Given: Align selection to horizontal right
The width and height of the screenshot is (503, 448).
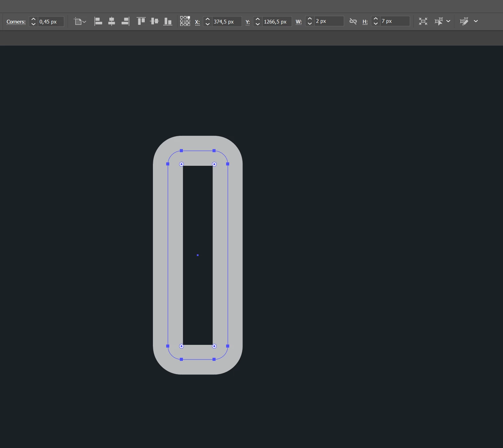Looking at the screenshot, I should (x=125, y=21).
